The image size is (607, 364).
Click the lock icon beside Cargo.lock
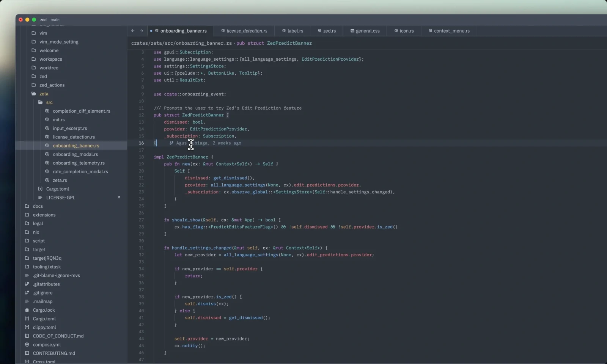pos(27,310)
